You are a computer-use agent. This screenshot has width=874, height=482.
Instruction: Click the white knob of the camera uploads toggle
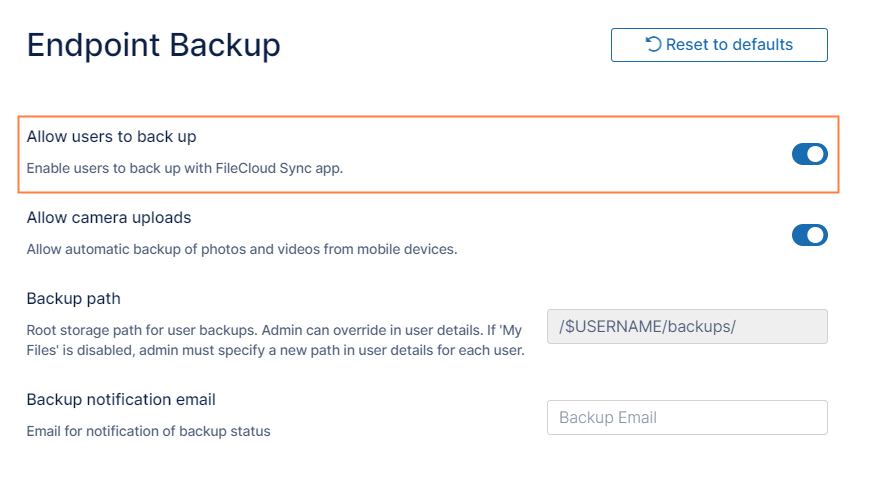[817, 235]
